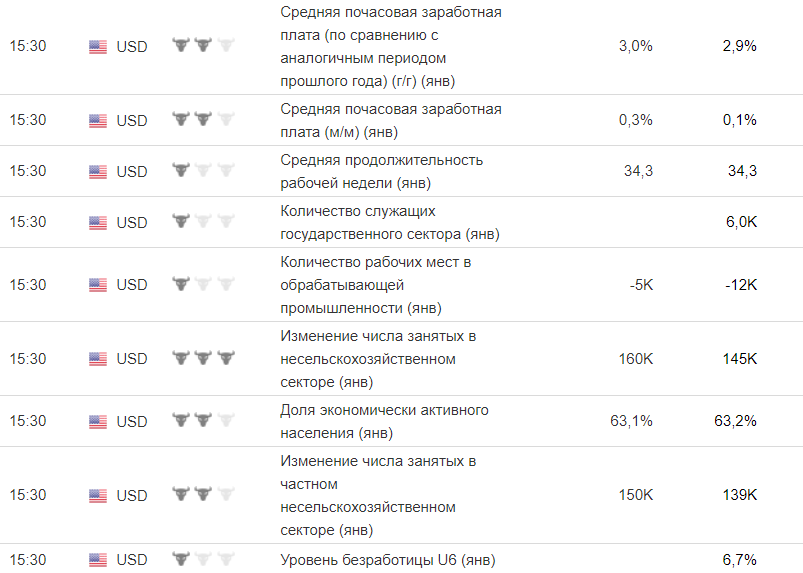803x573 pixels.
Task: Click bull icons in yearly hourly earnings row
Action: pyautogui.click(x=203, y=45)
